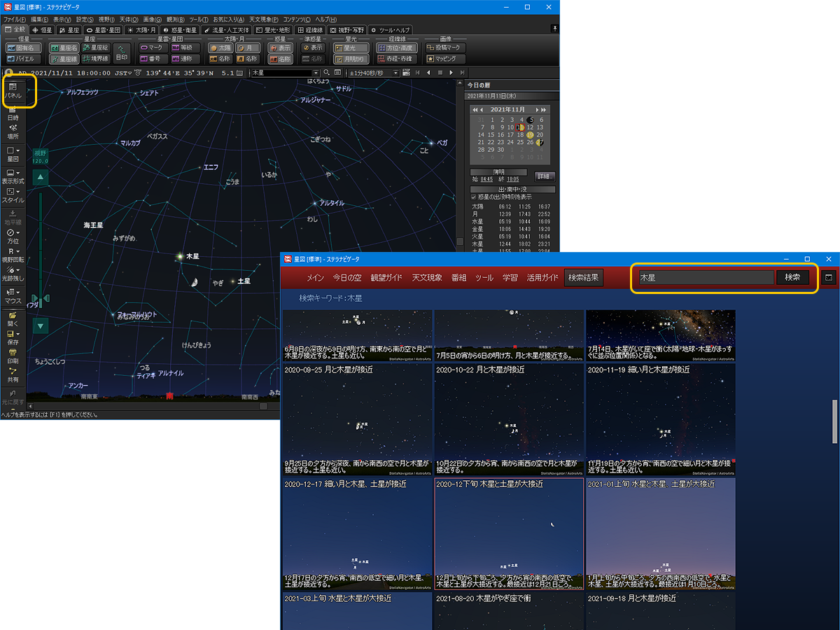The image size is (840, 630).
Task: Click the 元に戻す undo icon
Action: 13,398
